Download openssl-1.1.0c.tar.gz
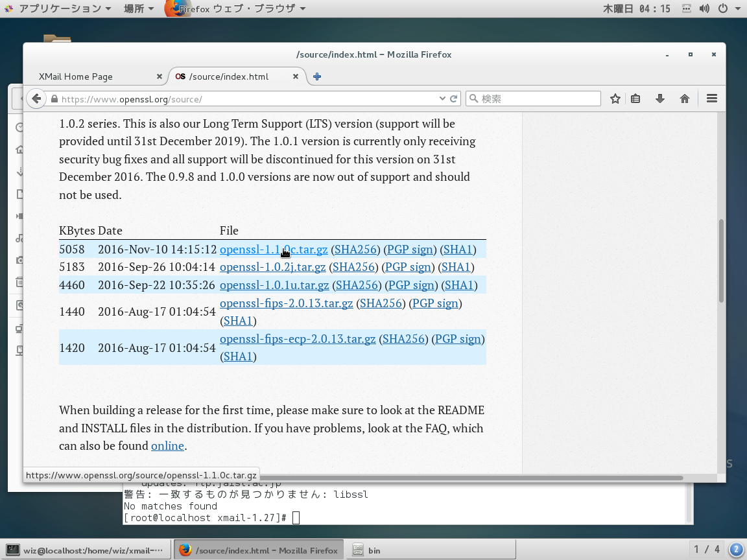The width and height of the screenshot is (747, 560). click(274, 249)
